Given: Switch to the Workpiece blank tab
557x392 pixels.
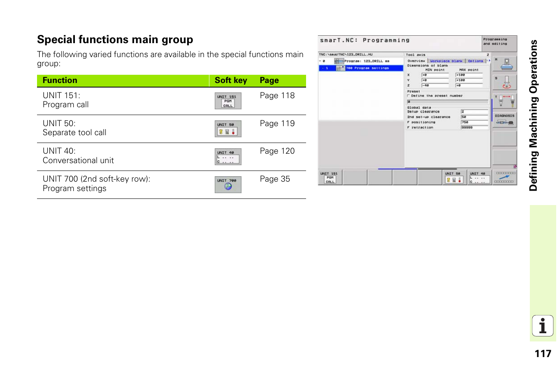Looking at the screenshot, I should [446, 61].
